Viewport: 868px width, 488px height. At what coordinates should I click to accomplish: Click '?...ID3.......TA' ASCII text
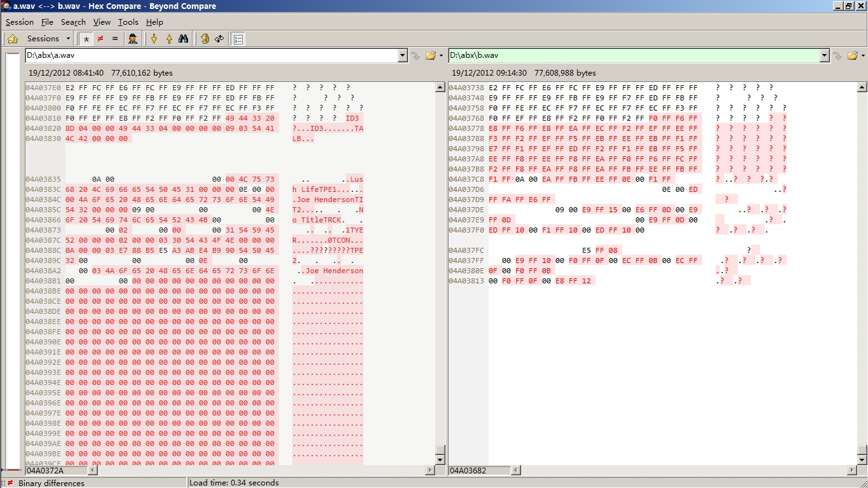tap(328, 128)
